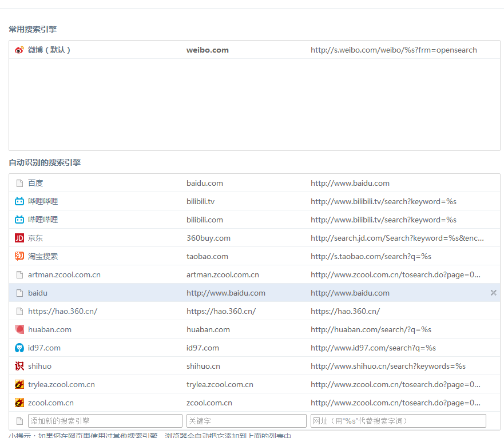The image size is (504, 438).
Task: Click the www.shihuo.cn search URL
Action: (x=388, y=367)
